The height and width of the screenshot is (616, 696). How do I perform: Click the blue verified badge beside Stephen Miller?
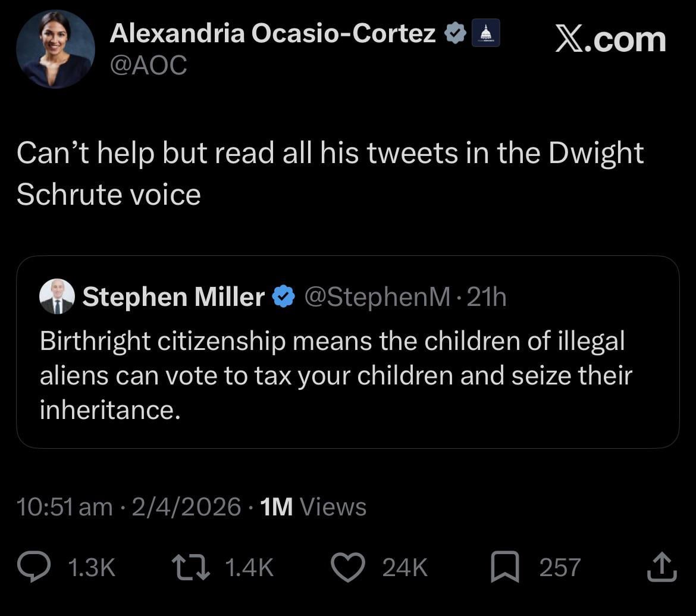click(284, 296)
